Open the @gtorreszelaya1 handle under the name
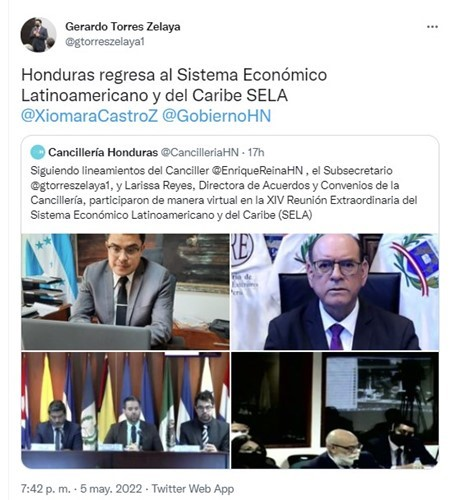 tap(105, 42)
